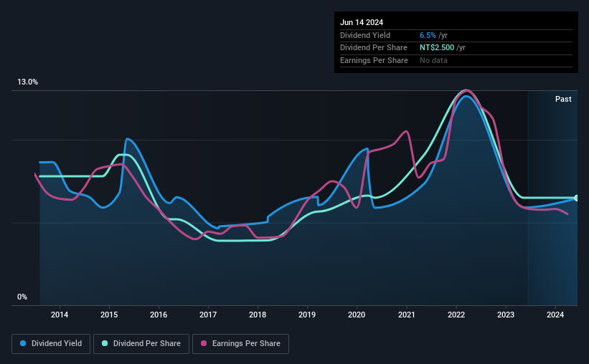Viewport: 589px width, 364px height.
Task: Select the 2020 x-axis label
Action: click(x=357, y=315)
